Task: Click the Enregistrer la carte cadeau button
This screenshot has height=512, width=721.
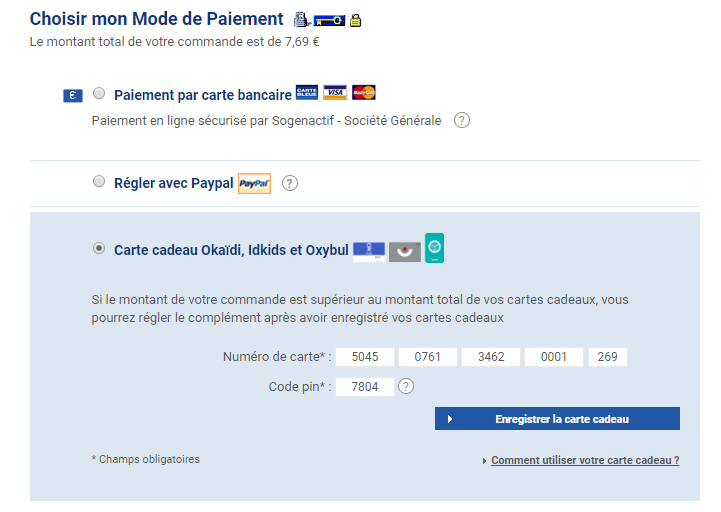Action: click(557, 419)
